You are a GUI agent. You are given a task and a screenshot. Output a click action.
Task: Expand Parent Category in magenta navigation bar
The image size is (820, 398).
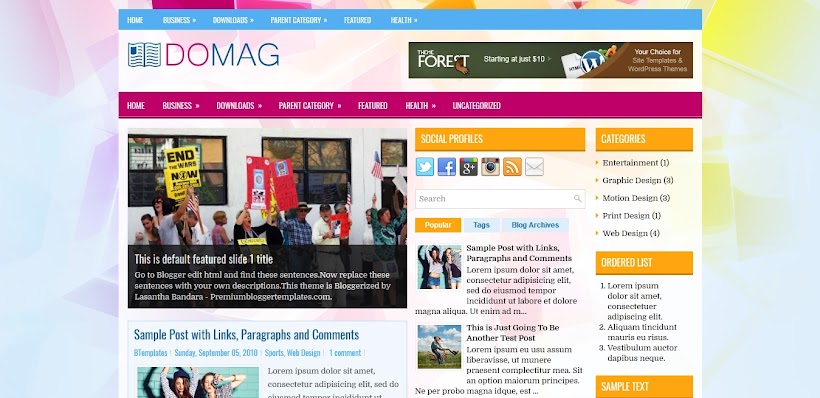pyautogui.click(x=310, y=105)
